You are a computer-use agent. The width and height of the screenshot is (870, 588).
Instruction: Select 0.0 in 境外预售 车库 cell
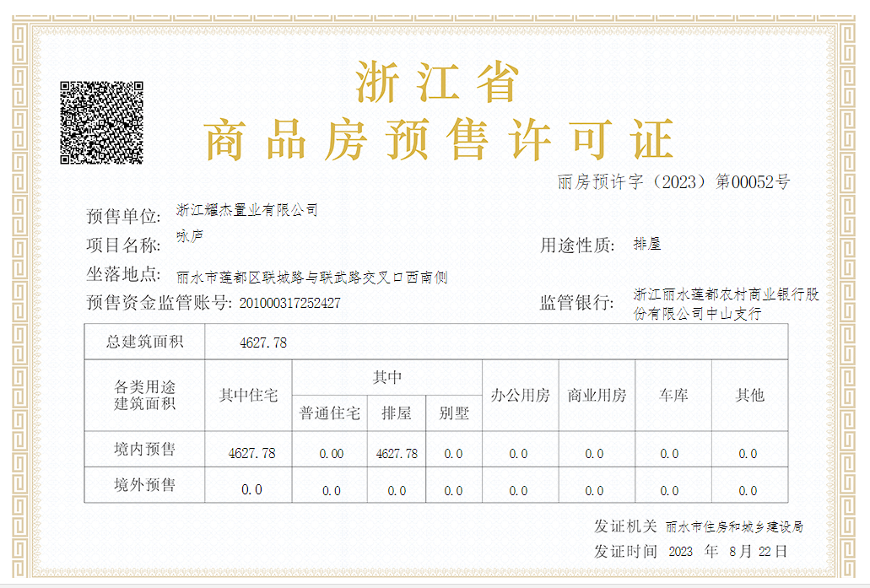coord(669,491)
